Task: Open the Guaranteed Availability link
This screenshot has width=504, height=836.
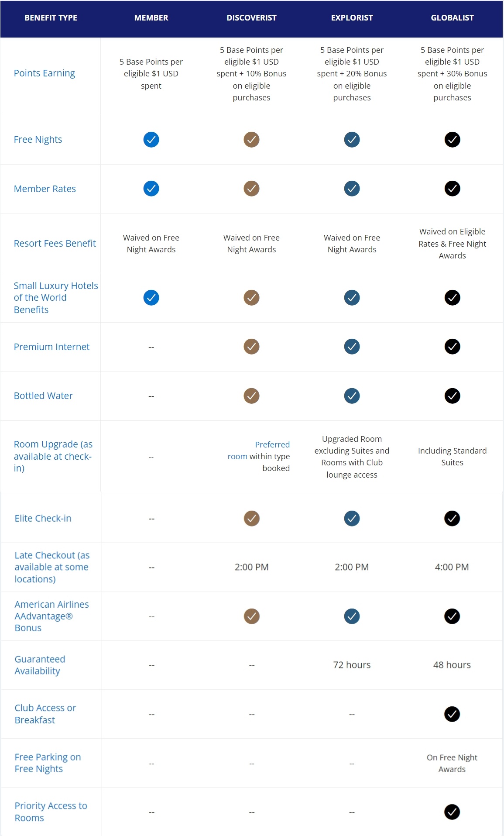Action: tap(40, 665)
